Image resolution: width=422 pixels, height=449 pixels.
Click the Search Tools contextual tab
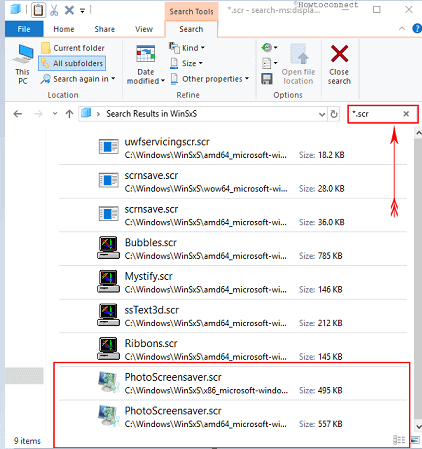tap(191, 11)
